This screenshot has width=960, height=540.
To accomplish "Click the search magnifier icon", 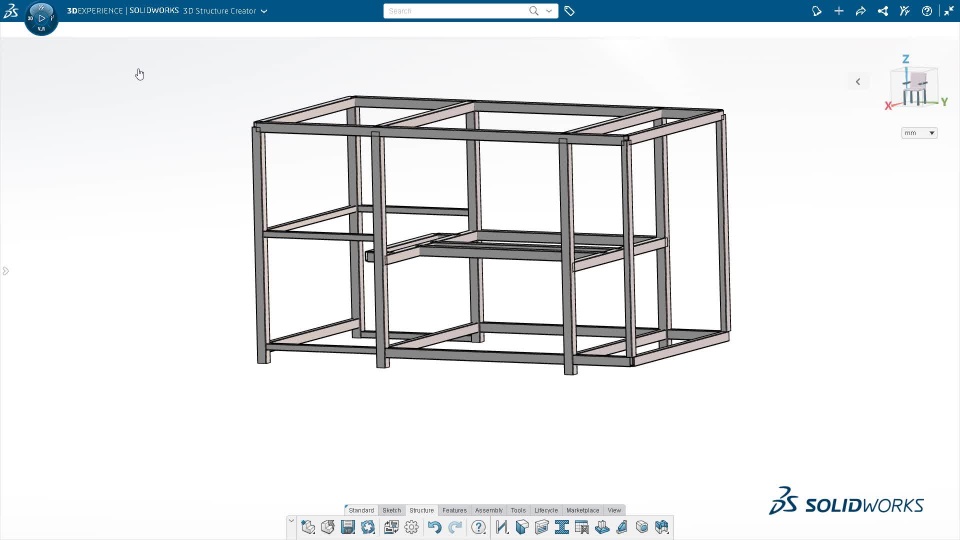I will [x=534, y=11].
